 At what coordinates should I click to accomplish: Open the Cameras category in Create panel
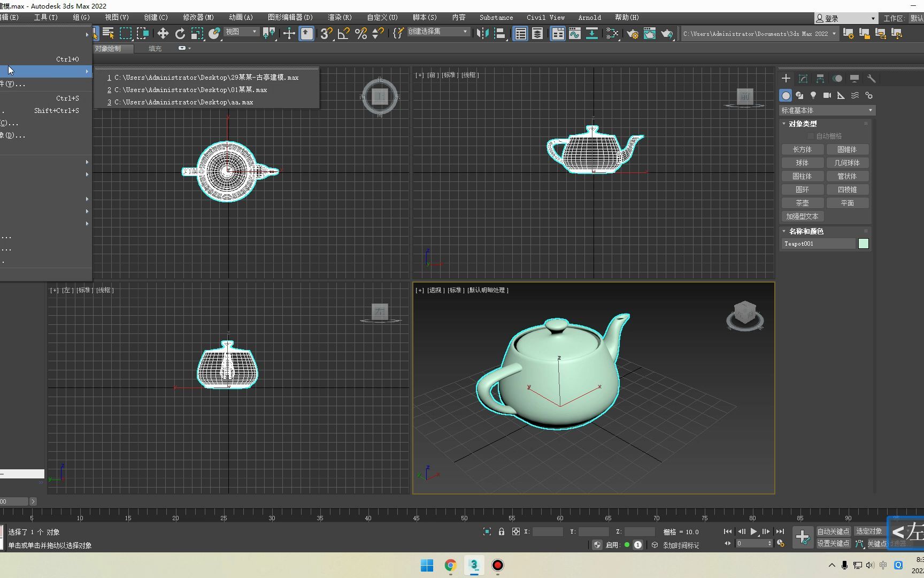827,96
